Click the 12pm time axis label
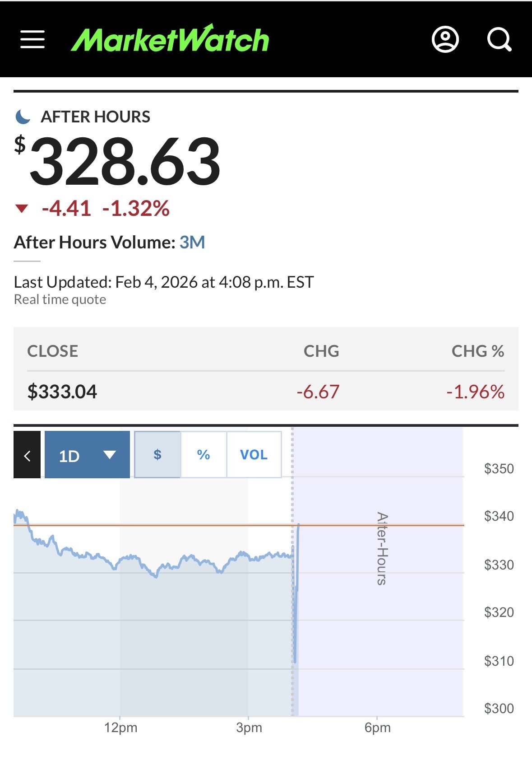532x761 pixels. coord(120,728)
